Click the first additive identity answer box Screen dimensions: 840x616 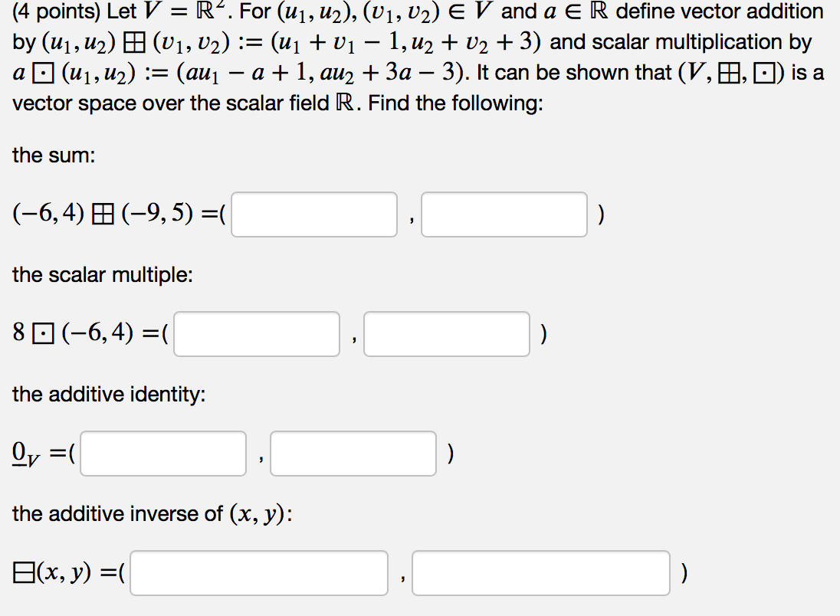tap(162, 454)
